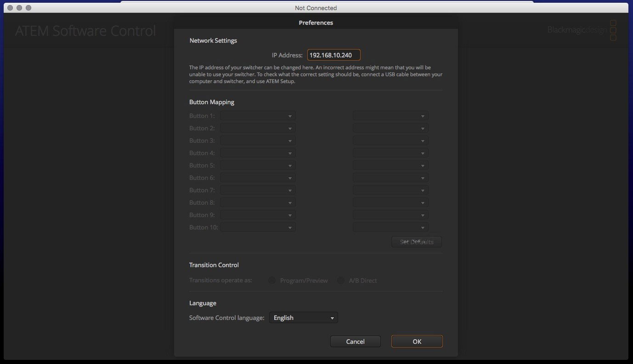Open Button 5 left mapping dropdown
Viewport: 633px width, 364px height.
258,166
